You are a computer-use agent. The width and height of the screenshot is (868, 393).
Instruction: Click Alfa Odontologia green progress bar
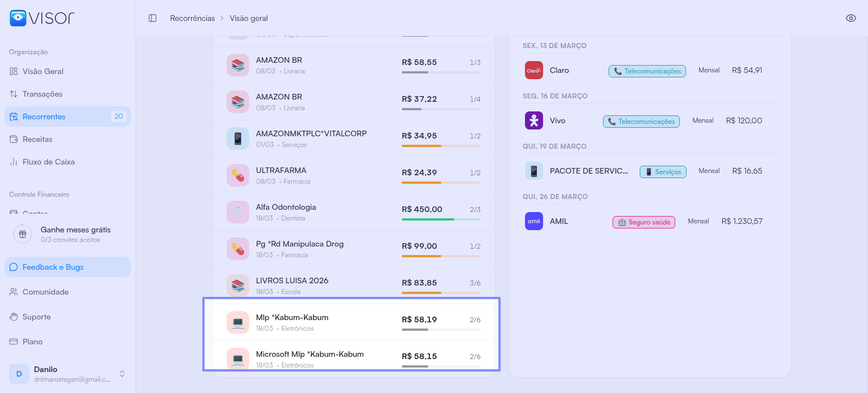428,219
